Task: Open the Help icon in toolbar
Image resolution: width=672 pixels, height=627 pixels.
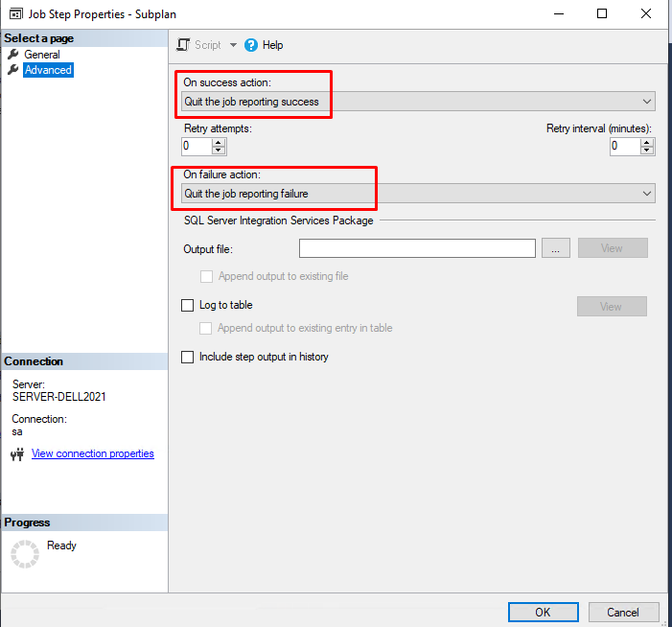Action: [251, 45]
